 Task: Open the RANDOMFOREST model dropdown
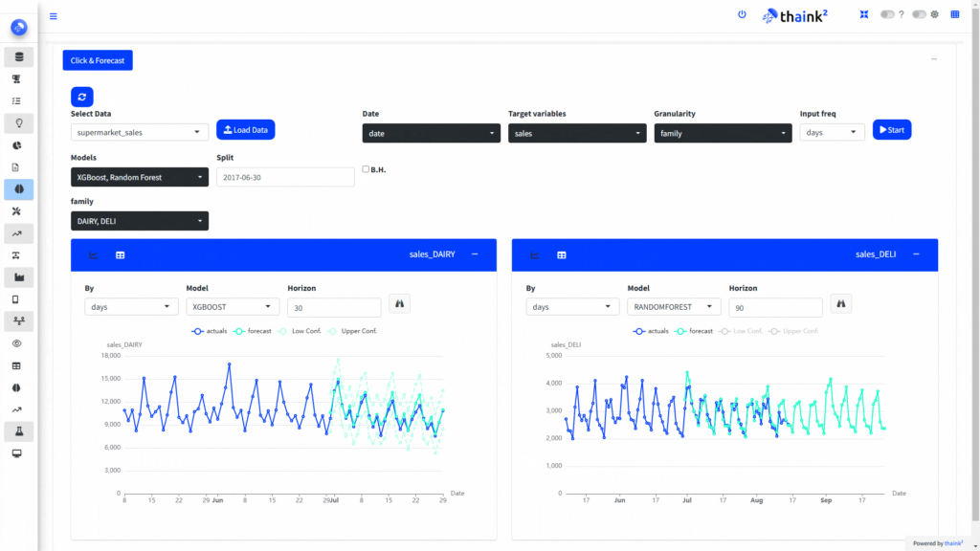click(674, 307)
